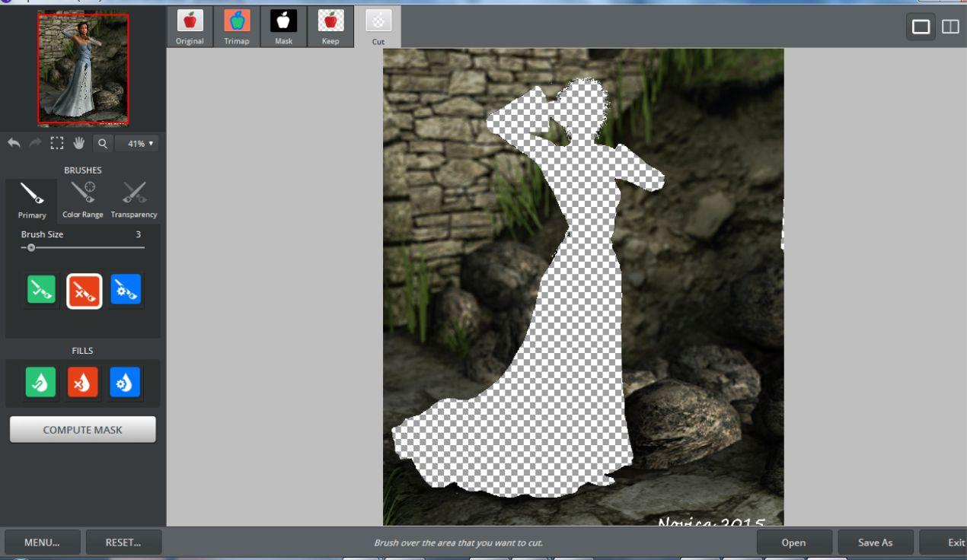Click the magnifier zoom icon
Screen dimensions: 967x560
(x=103, y=143)
